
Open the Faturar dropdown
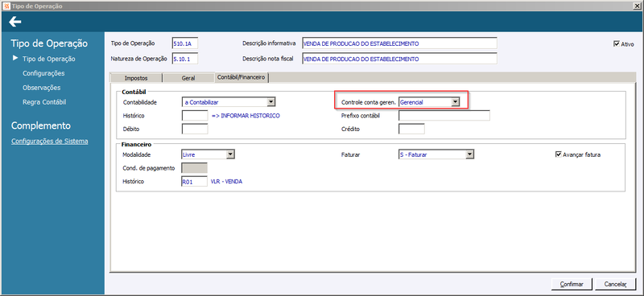pos(470,154)
